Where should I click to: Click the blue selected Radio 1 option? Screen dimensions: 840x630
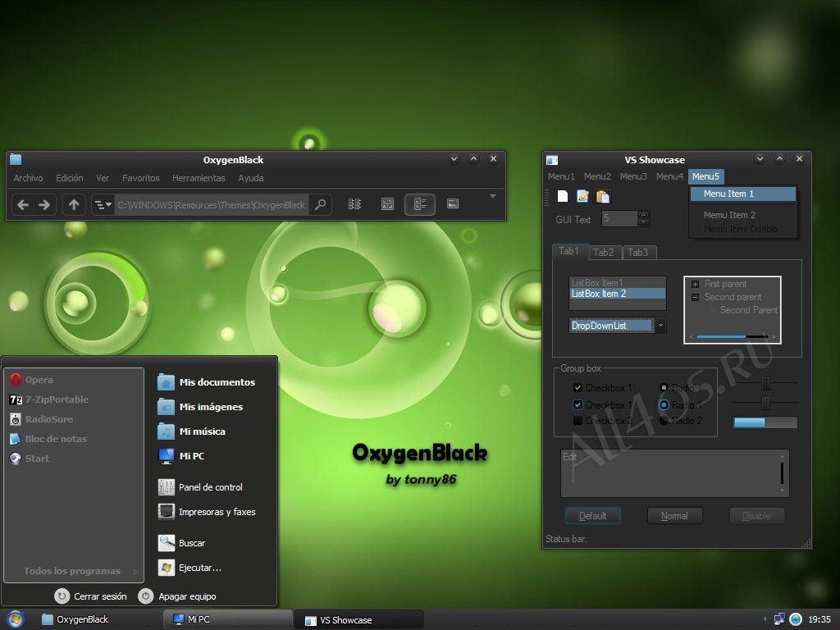[x=664, y=405]
